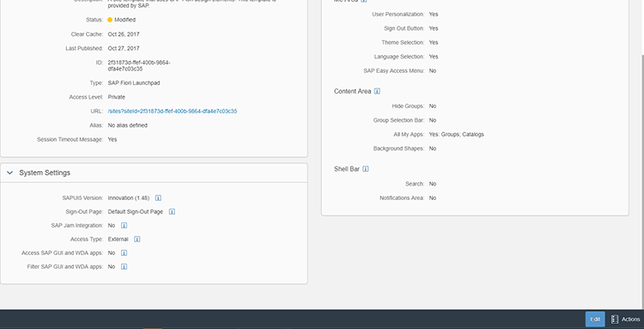Open the site URL link
The image size is (644, 329).
point(173,112)
